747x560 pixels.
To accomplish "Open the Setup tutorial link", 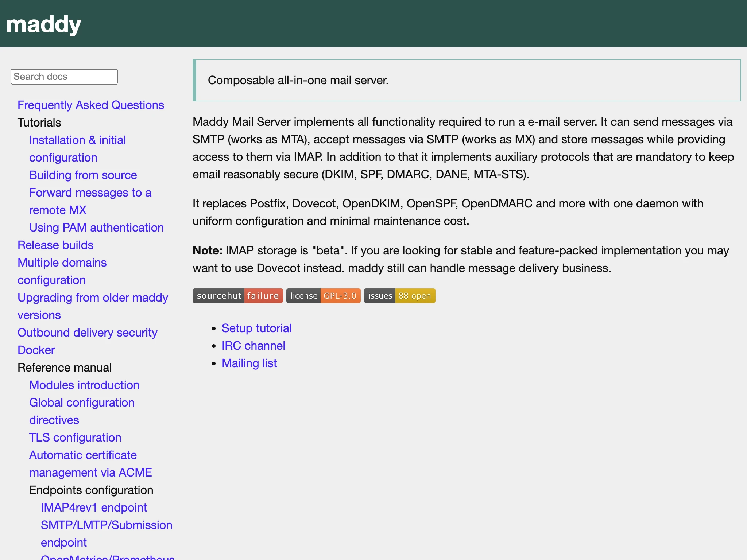I will coord(256,328).
